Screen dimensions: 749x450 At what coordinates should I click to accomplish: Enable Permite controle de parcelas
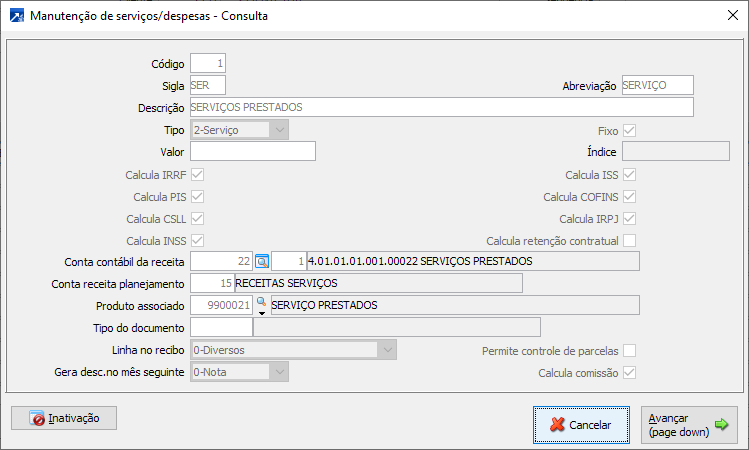tap(630, 351)
